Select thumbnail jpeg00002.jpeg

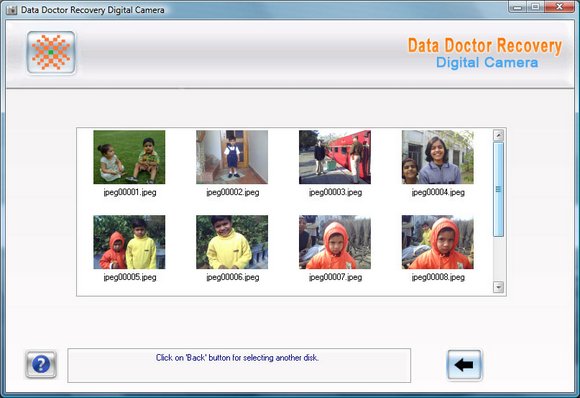pyautogui.click(x=232, y=157)
